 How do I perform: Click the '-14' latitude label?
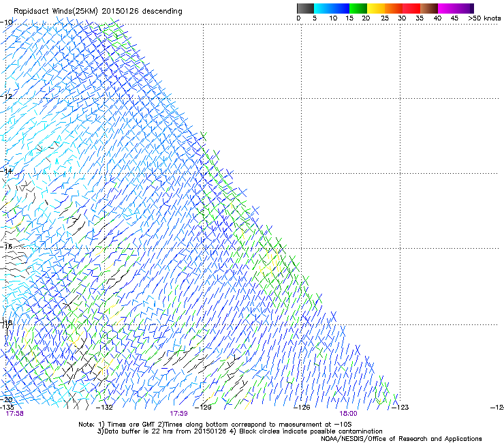click(x=6, y=171)
